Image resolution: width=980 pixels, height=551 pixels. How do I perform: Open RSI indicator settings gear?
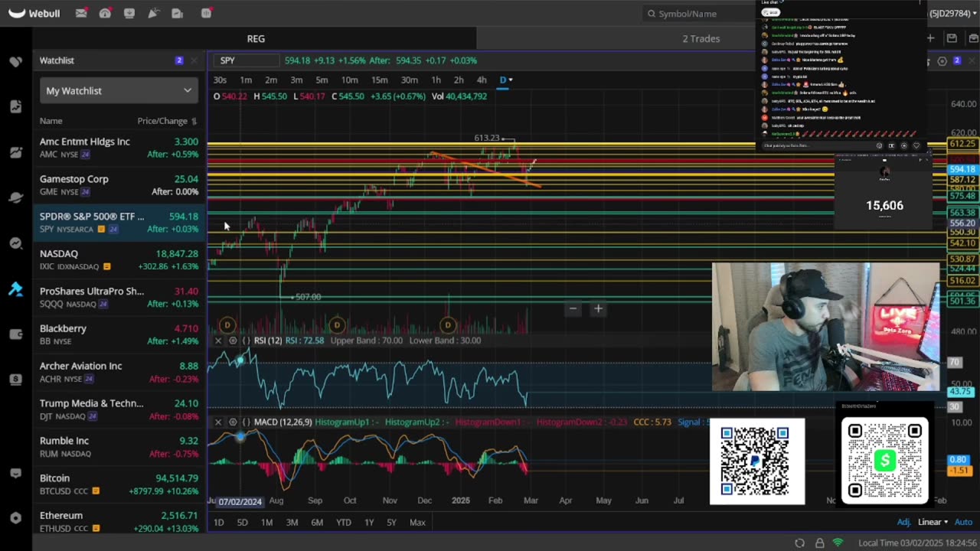(233, 341)
